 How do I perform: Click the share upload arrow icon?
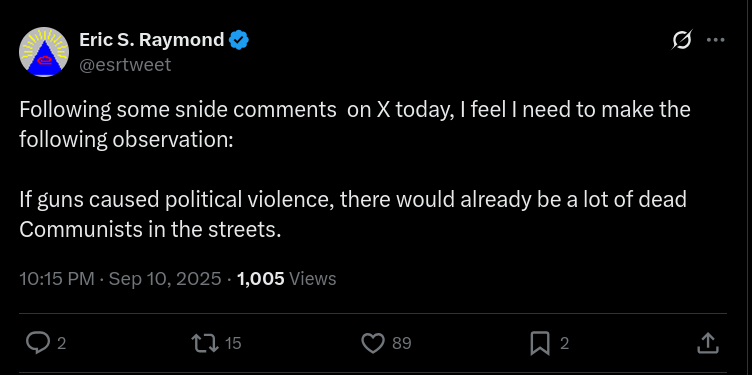click(707, 343)
